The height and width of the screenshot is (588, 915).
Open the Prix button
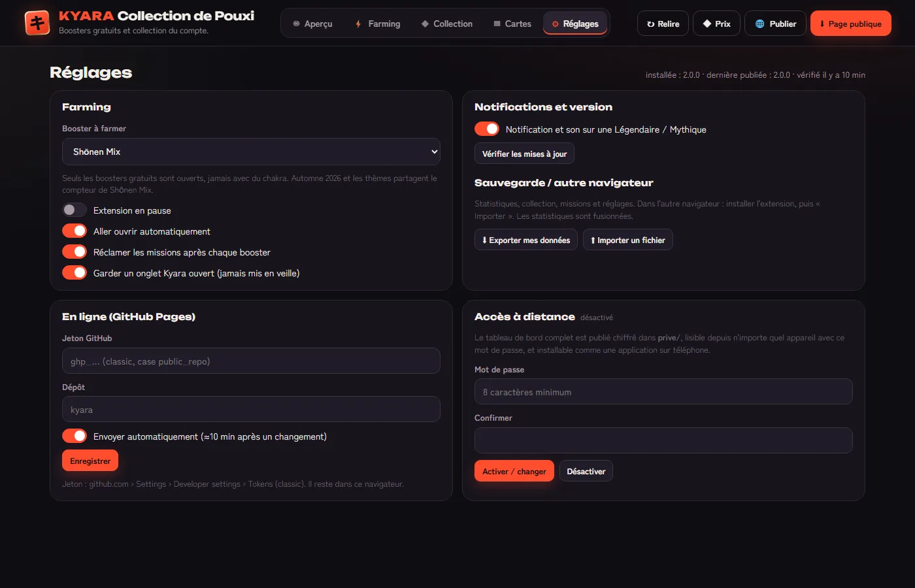pyautogui.click(x=716, y=24)
